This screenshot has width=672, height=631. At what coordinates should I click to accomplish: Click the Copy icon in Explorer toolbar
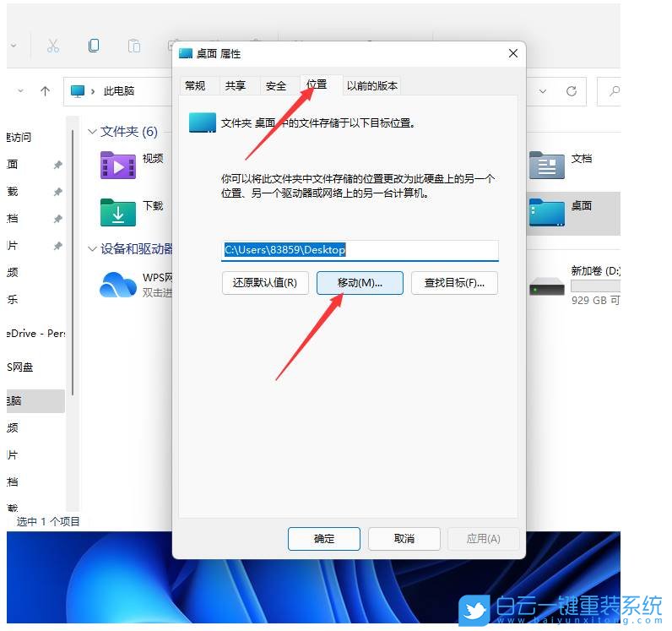pos(94,45)
